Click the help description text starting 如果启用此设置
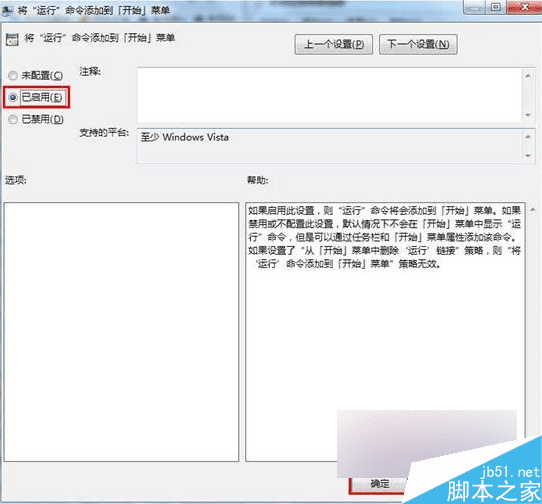The height and width of the screenshot is (504, 542). tap(384, 237)
